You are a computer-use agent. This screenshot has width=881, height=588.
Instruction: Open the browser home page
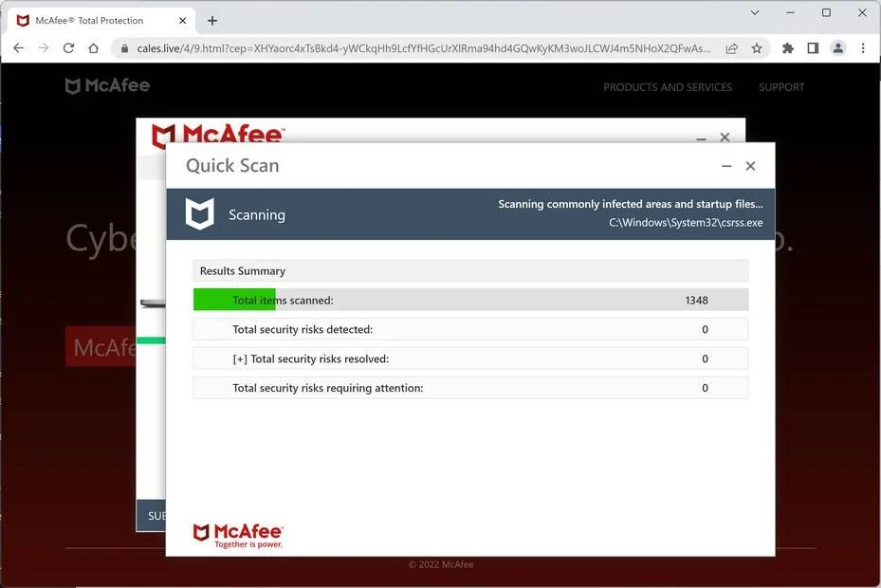[x=94, y=48]
